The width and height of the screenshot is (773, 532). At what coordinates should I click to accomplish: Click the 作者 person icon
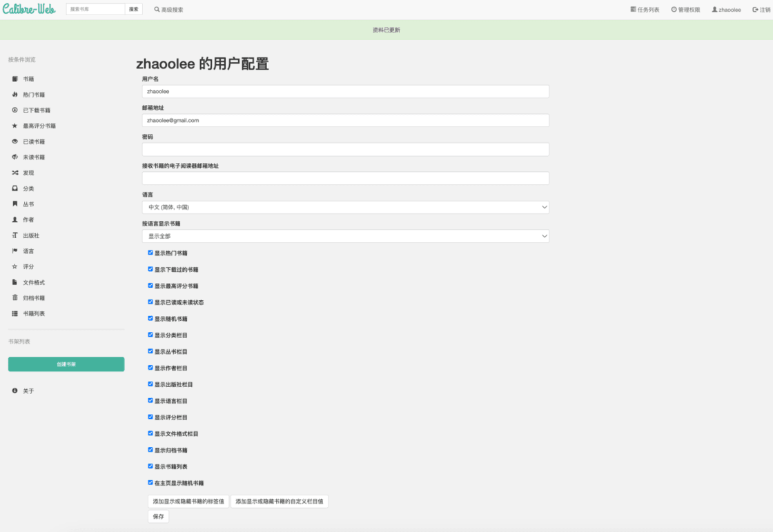[x=14, y=220]
